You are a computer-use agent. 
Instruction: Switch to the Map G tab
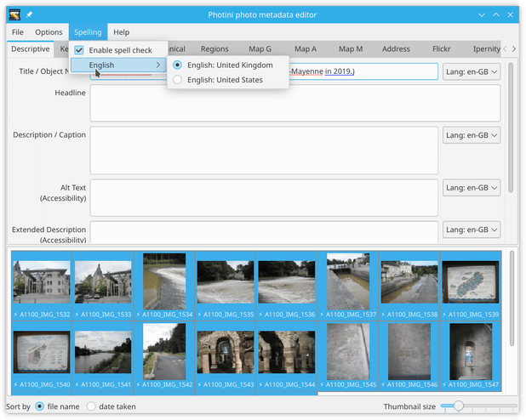click(260, 49)
